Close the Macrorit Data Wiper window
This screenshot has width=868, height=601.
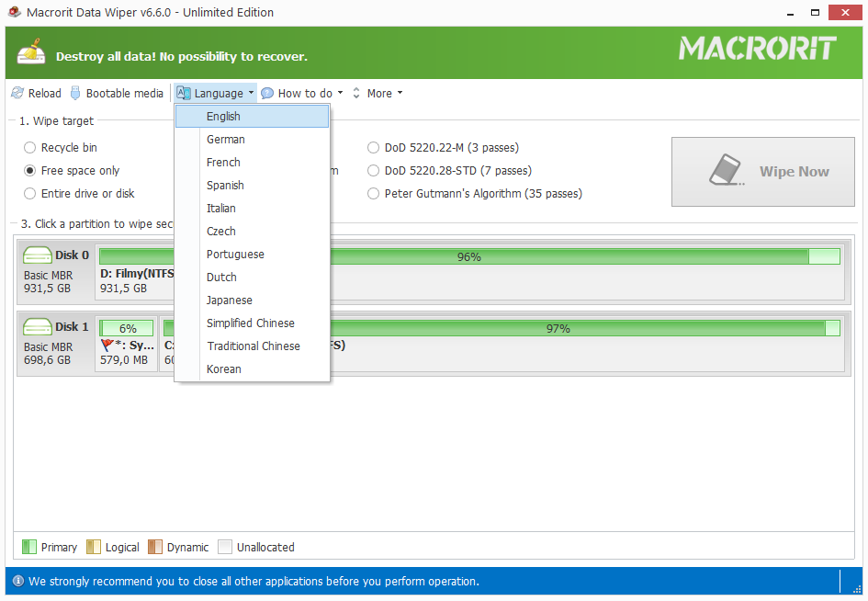845,12
